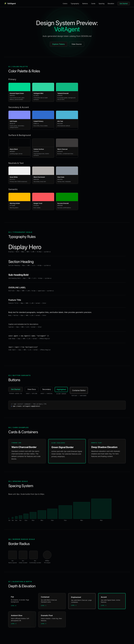Open the Cards navigation item

(93, 3)
